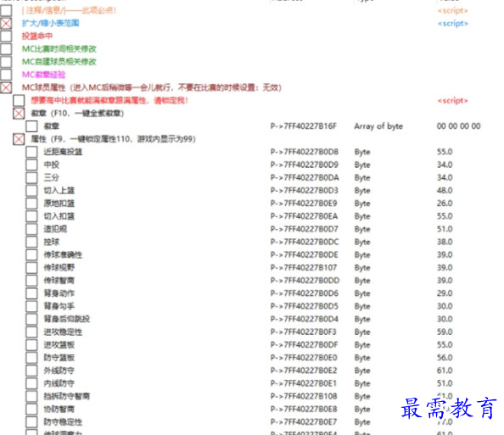Select the 背身勾手 description

click(x=59, y=306)
